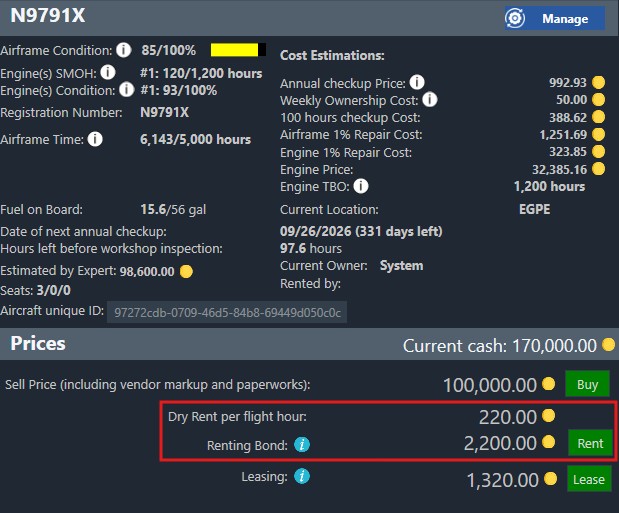Viewport: 619px width, 513px height.
Task: Click the Engine TBO info icon
Action: point(361,186)
